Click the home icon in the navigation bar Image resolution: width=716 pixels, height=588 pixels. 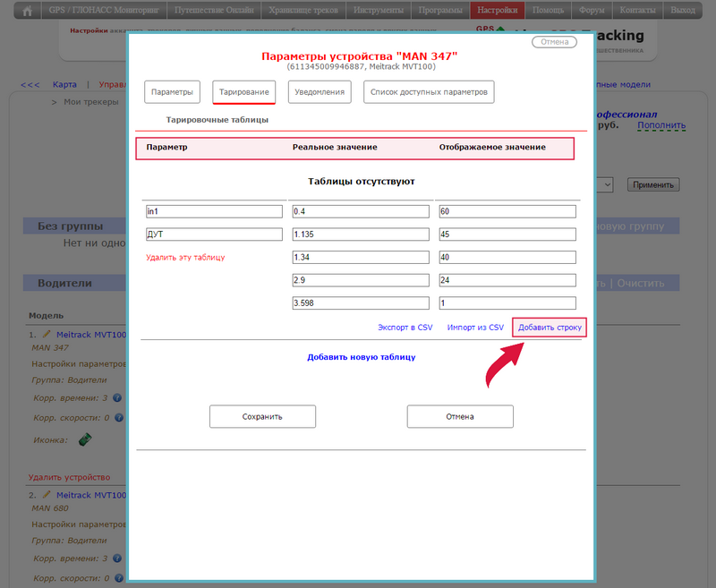click(x=28, y=11)
